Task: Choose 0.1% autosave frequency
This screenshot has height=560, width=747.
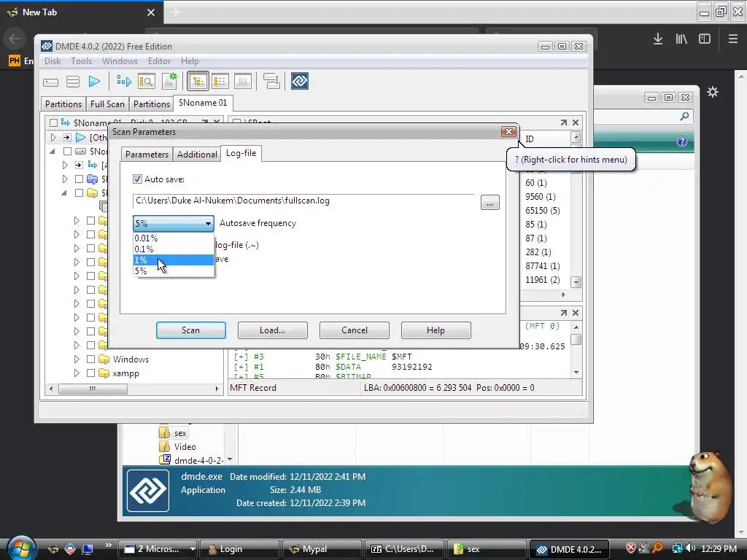Action: coord(174,249)
